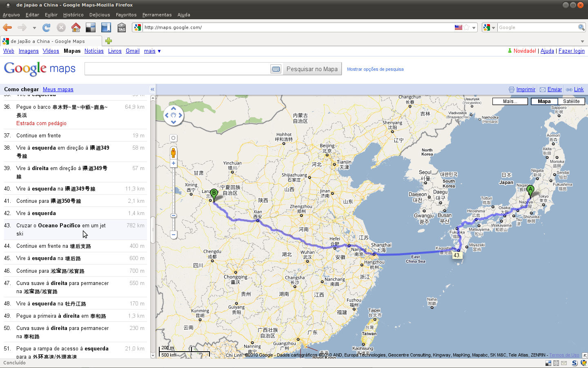This screenshot has height=368, width=588.
Task: Click the TAG toolbar icon
Action: pos(122,27)
